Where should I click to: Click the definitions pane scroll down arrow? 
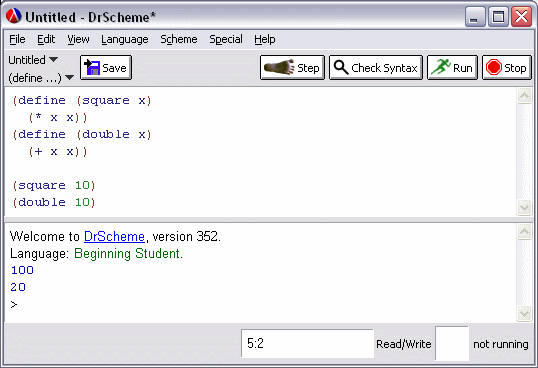pyautogui.click(x=524, y=207)
